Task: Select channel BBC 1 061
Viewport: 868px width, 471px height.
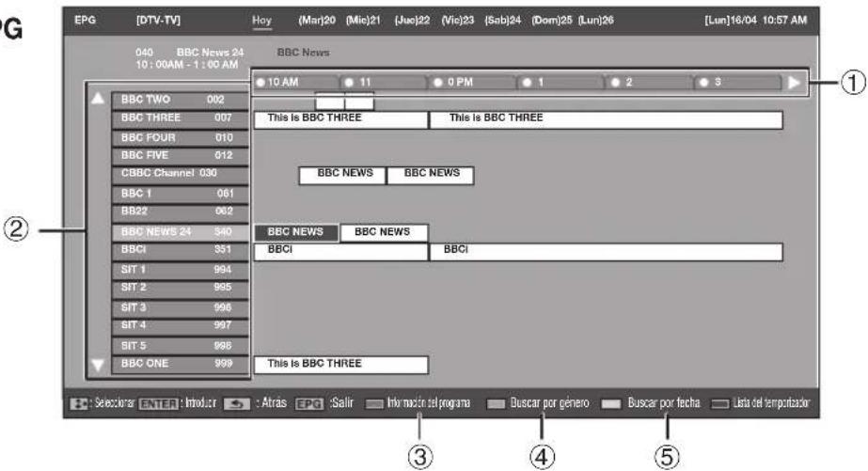Action: point(180,195)
